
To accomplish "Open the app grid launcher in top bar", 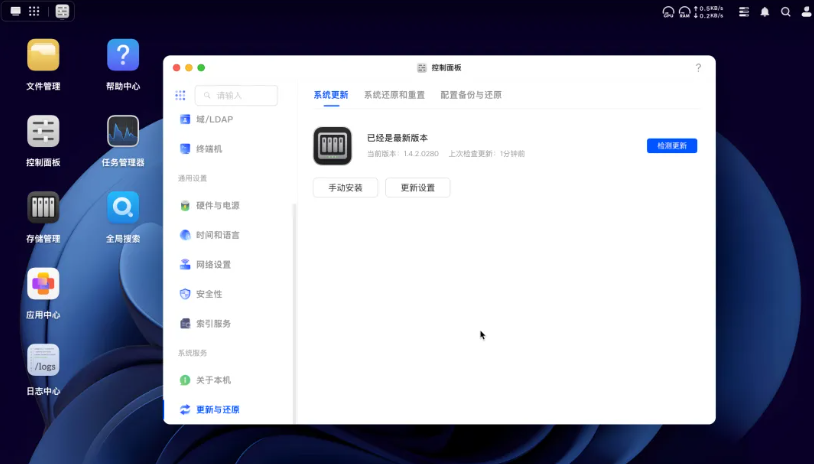I will [x=34, y=11].
